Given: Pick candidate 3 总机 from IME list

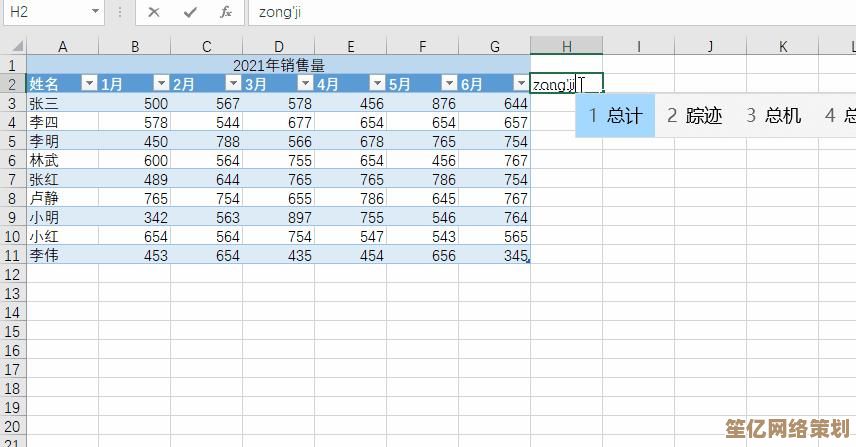Looking at the screenshot, I should (773, 116).
